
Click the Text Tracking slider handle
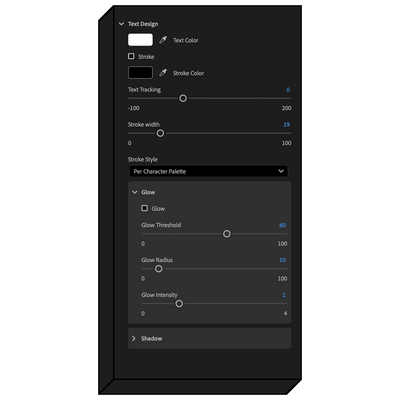183,98
